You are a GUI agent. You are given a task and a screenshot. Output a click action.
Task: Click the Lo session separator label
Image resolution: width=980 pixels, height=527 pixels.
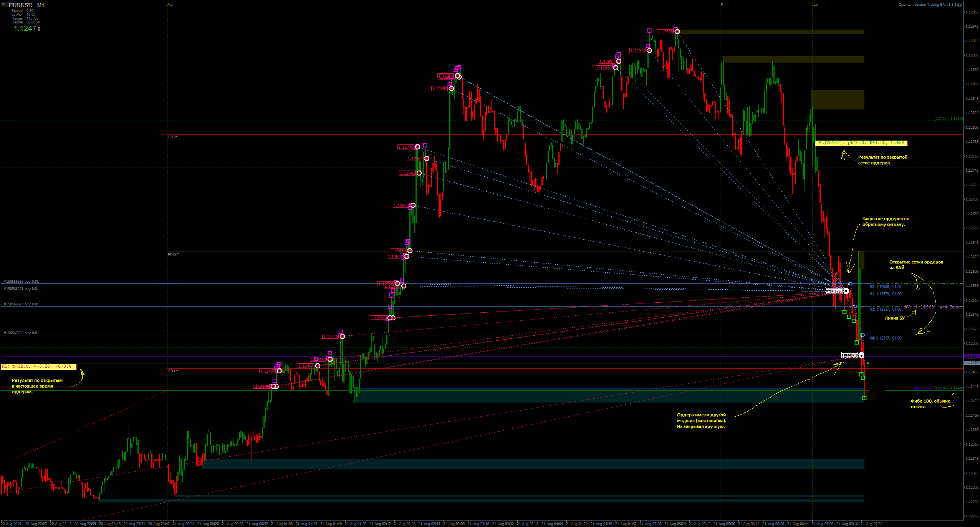click(815, 5)
